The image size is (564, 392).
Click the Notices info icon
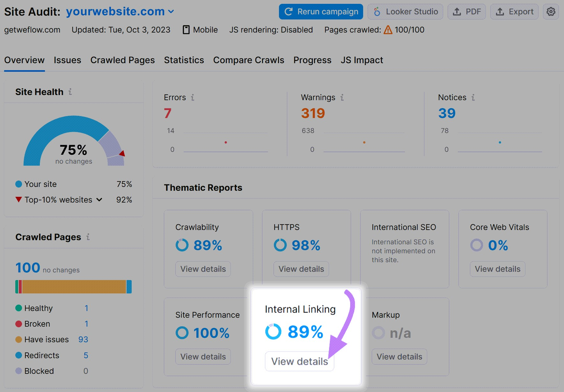tap(474, 98)
